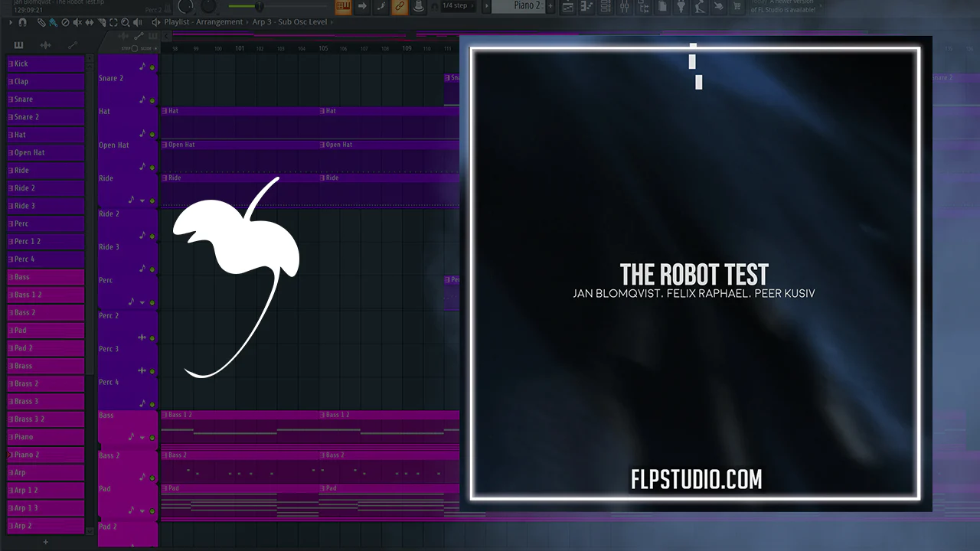Toggle the orange typing keyboard to piano icon
This screenshot has height=551, width=980.
pos(343,7)
